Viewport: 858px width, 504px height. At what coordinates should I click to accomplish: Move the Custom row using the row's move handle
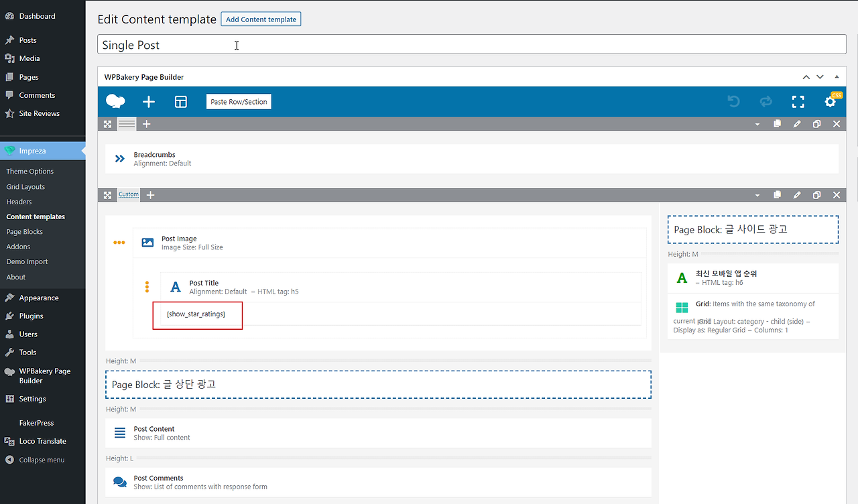click(x=107, y=195)
